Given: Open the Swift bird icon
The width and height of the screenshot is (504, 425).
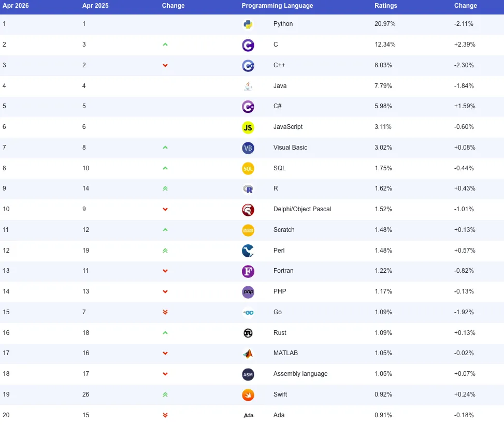Looking at the screenshot, I should click(x=248, y=395).
